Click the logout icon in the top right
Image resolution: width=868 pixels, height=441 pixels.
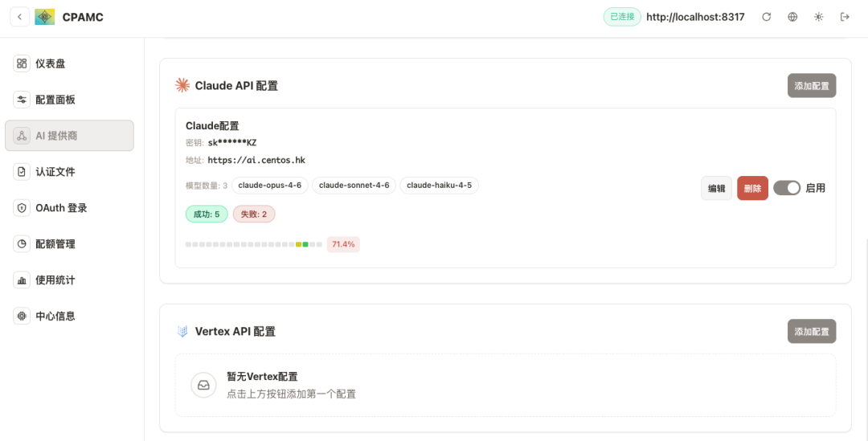pos(845,17)
